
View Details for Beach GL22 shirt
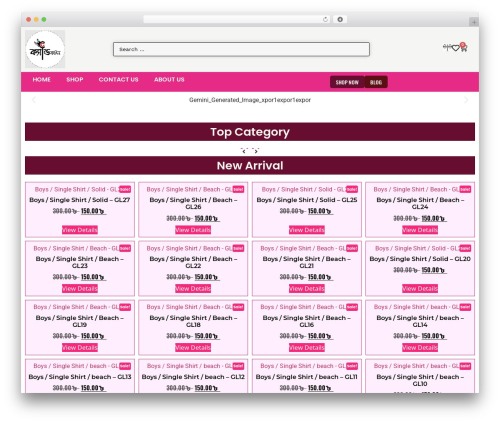pos(193,289)
